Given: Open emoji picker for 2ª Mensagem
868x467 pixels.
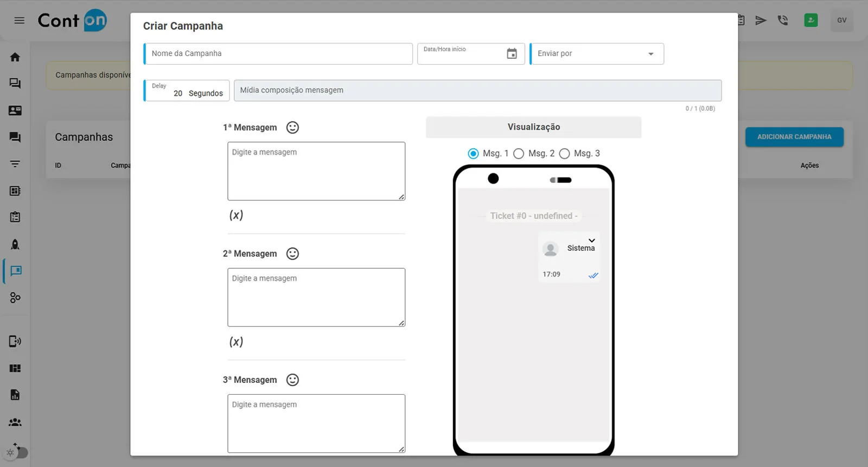Looking at the screenshot, I should [x=292, y=254].
